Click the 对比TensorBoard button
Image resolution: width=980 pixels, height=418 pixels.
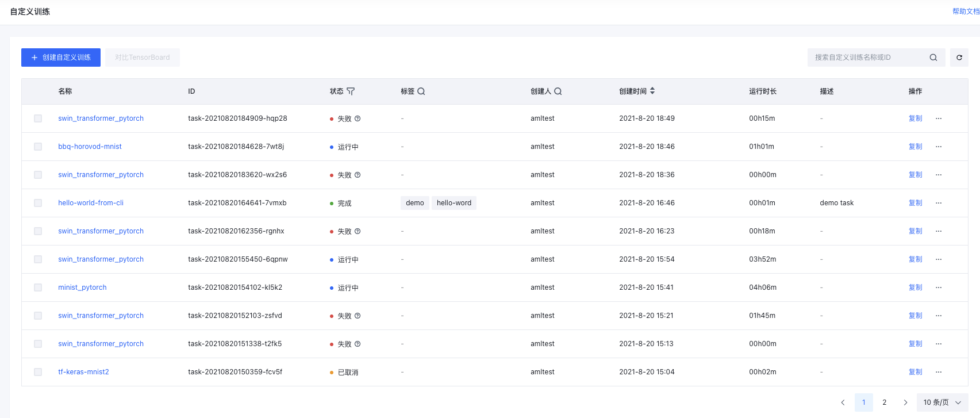pyautogui.click(x=143, y=57)
